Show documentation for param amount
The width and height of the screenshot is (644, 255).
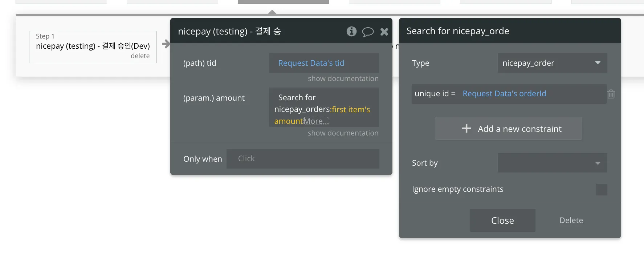(343, 133)
